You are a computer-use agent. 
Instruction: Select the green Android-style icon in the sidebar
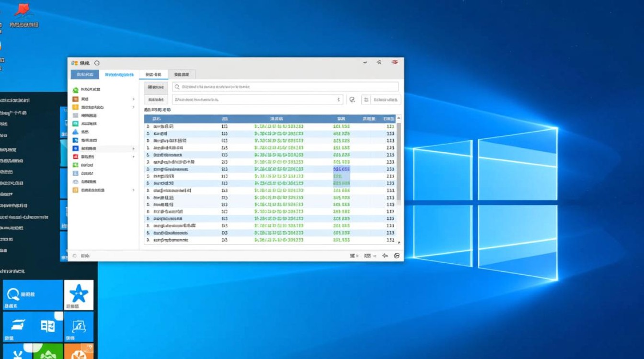(x=76, y=90)
